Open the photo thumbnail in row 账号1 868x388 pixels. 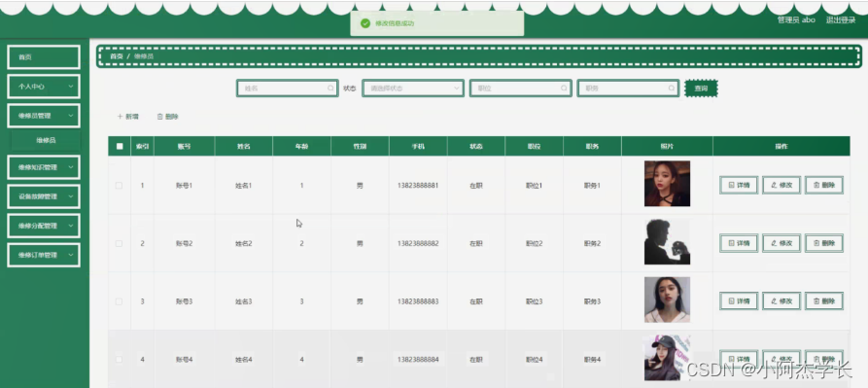click(667, 184)
